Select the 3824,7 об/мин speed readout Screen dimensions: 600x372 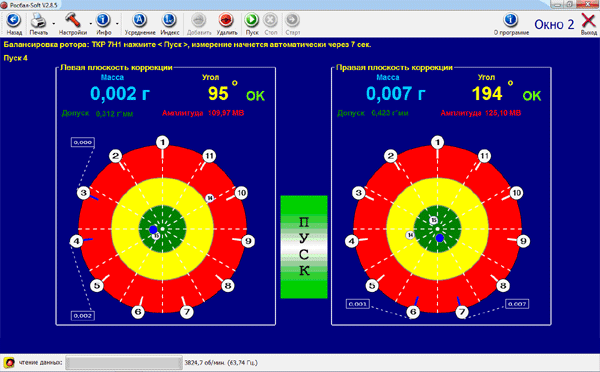(221, 362)
